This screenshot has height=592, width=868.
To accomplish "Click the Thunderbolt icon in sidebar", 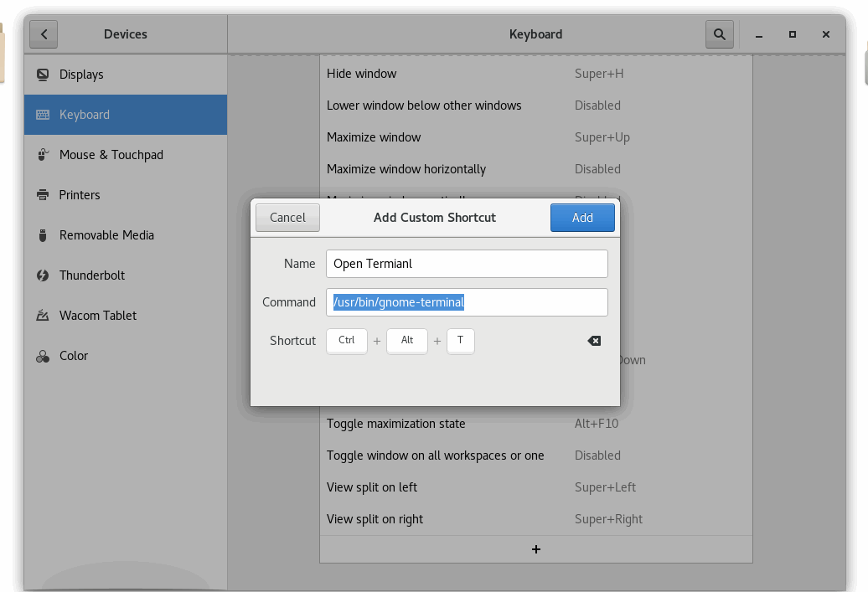I will [43, 275].
